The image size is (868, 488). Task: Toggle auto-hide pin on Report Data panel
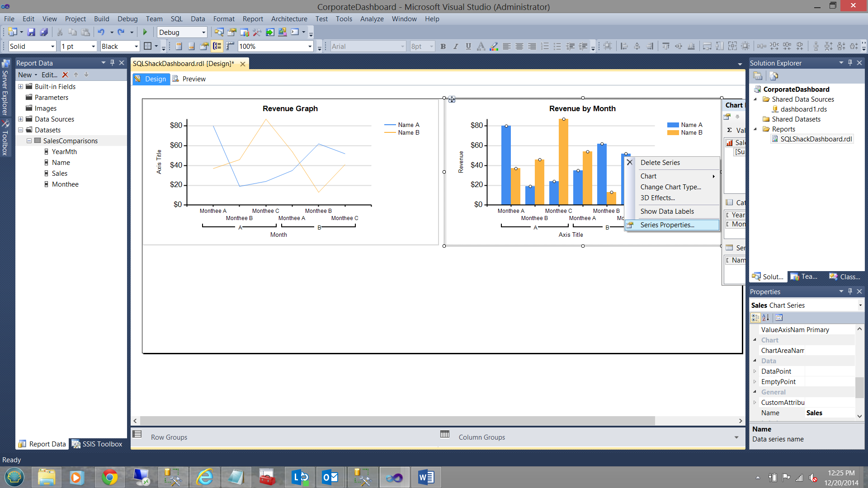click(112, 63)
